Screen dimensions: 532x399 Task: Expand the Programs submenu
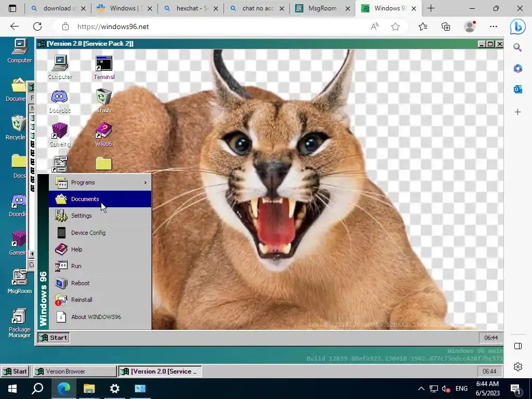[100, 182]
